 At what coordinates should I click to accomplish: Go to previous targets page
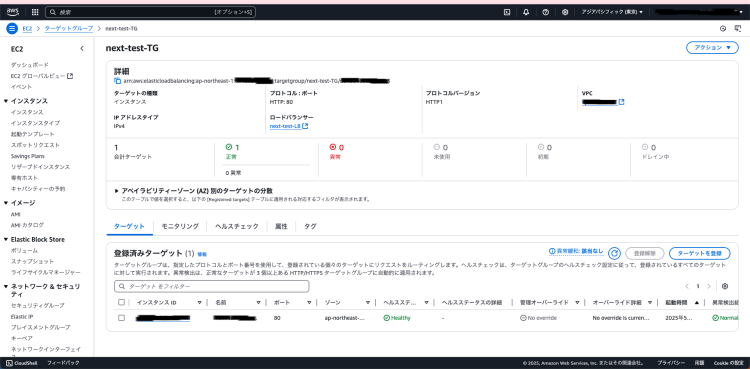687,286
